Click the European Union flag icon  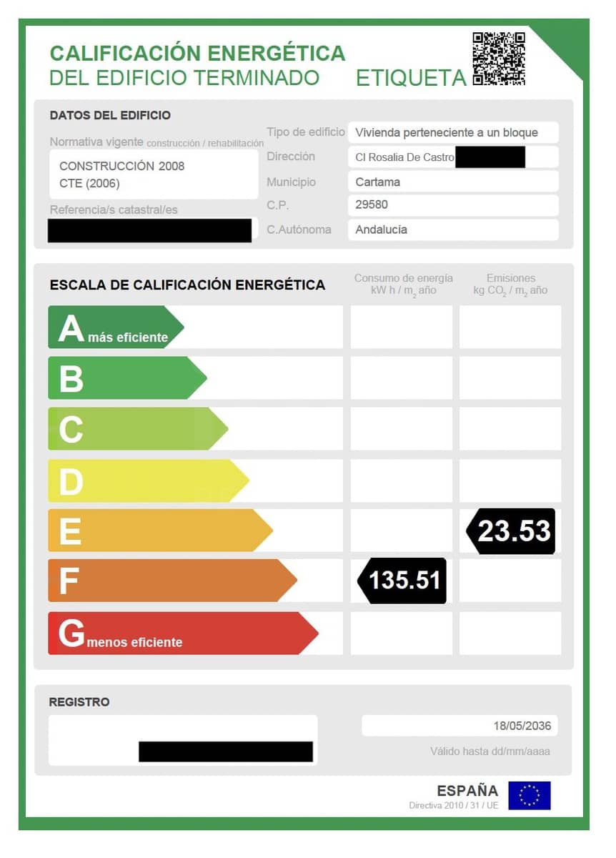tap(530, 795)
